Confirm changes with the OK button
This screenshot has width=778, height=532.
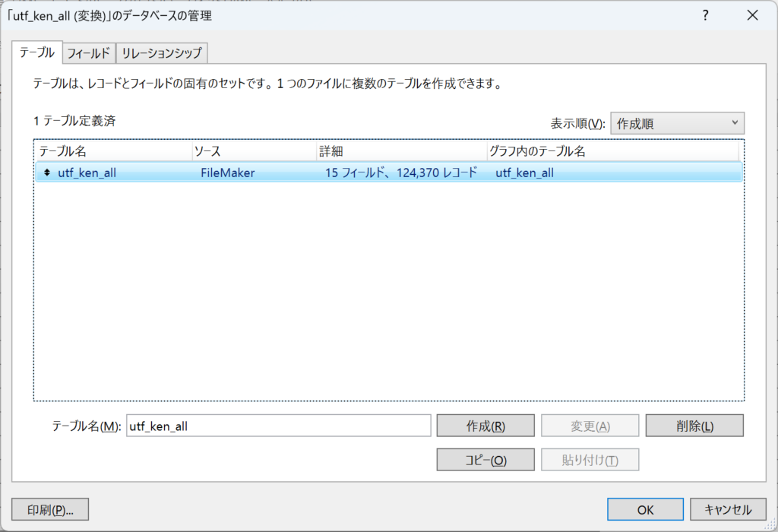click(x=645, y=509)
